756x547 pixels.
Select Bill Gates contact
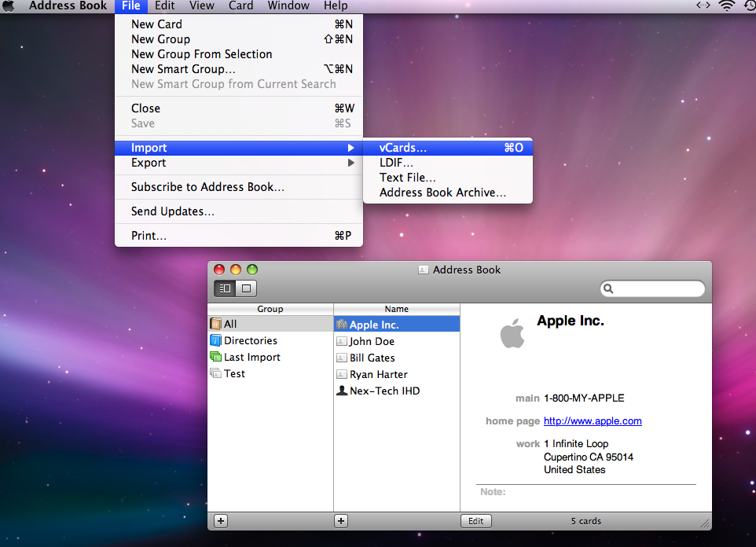397,358
